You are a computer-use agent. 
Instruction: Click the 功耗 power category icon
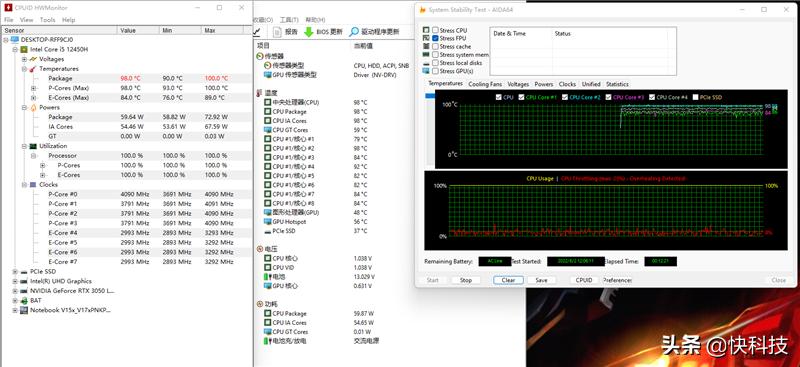click(x=260, y=304)
